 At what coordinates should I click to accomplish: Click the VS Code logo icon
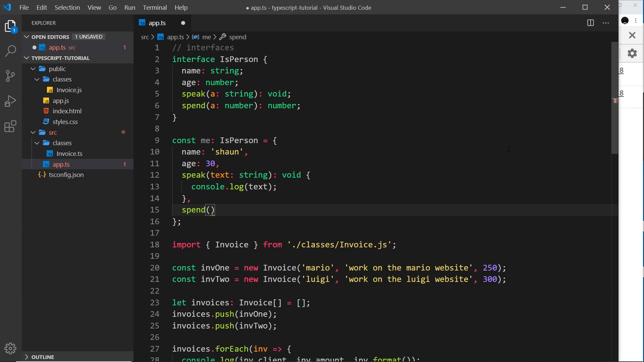(7, 7)
